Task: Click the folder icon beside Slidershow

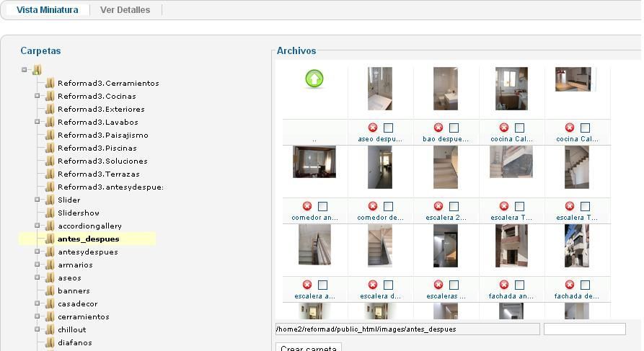Action: click(50, 213)
